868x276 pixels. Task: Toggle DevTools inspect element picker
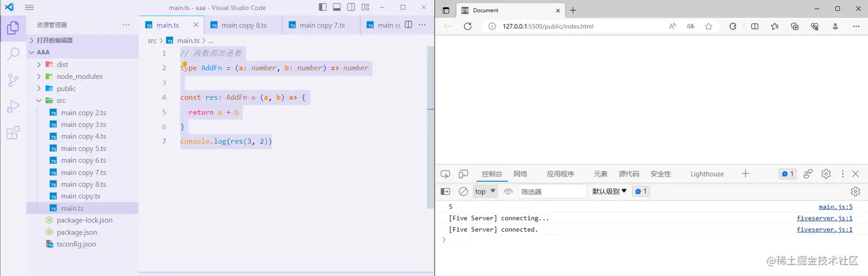pos(445,174)
